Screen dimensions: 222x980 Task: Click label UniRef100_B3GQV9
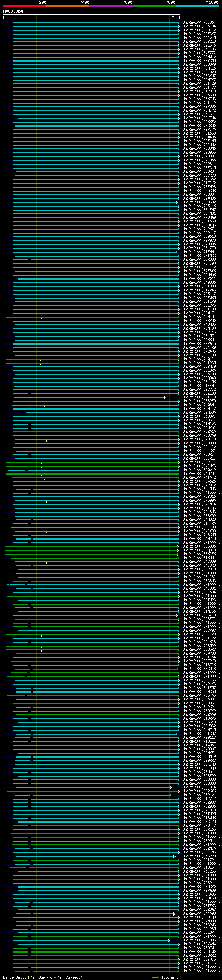tap(199, 64)
